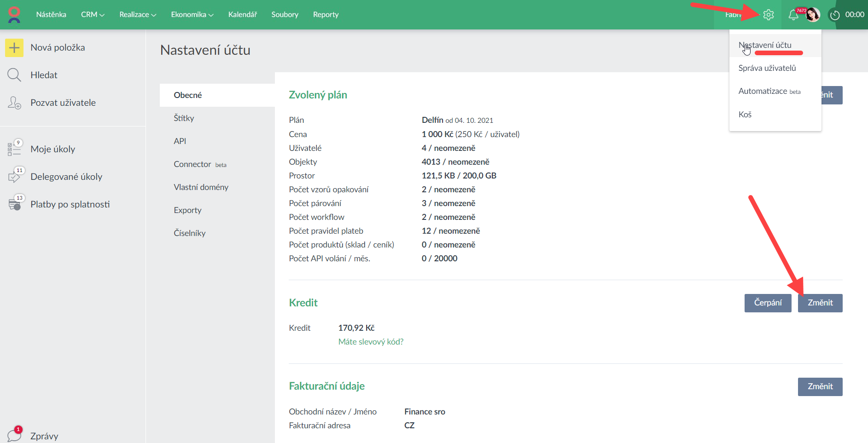Viewport: 868px width, 443px height.
Task: Open the settings gear icon
Action: point(768,15)
